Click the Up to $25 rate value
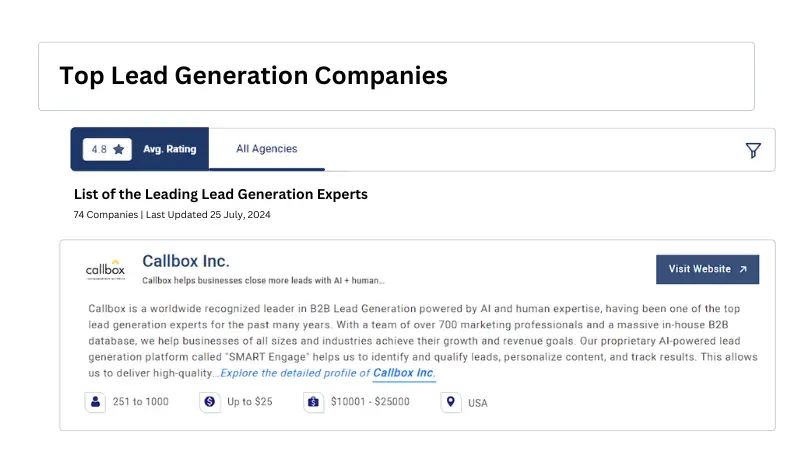800x450 pixels. pos(249,402)
